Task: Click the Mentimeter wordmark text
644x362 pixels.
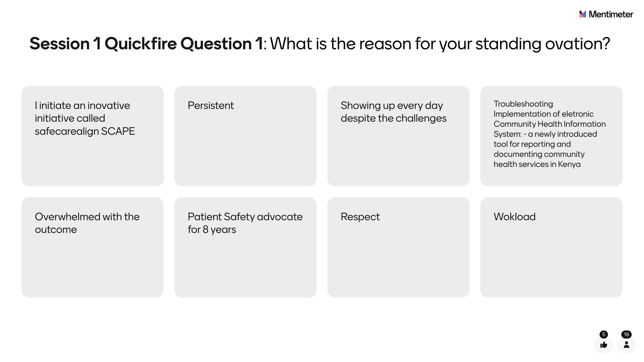Action: (x=611, y=14)
